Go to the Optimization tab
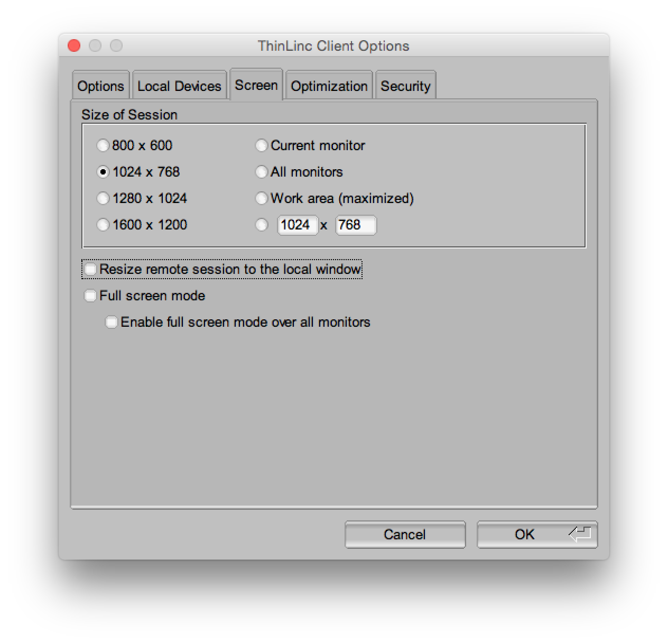The height and width of the screenshot is (644, 668). coord(329,86)
